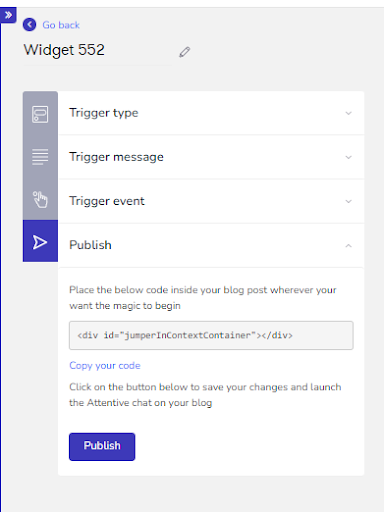Click the Widget 552 title field
The height and width of the screenshot is (512, 384).
click(x=97, y=51)
